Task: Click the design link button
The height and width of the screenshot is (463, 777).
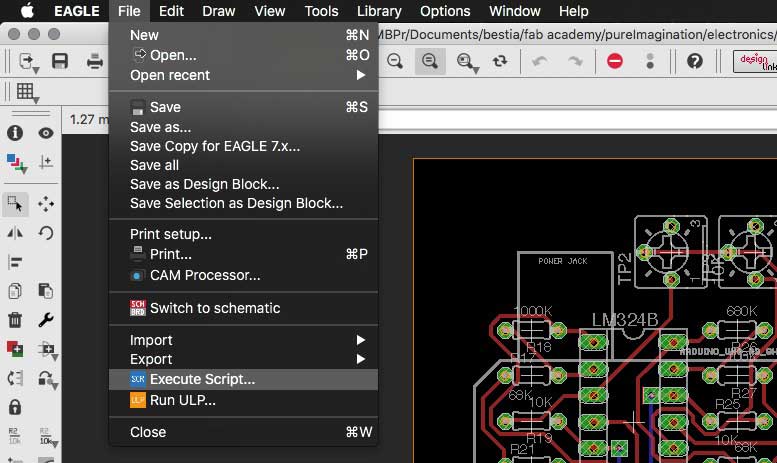Action: pyautogui.click(x=755, y=61)
